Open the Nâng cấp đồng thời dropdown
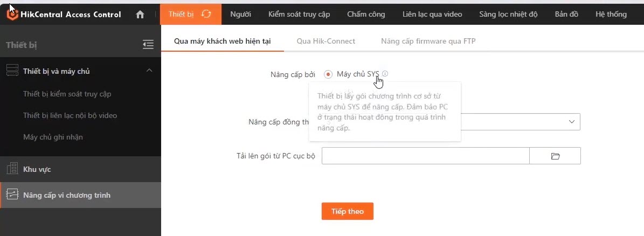 571,122
